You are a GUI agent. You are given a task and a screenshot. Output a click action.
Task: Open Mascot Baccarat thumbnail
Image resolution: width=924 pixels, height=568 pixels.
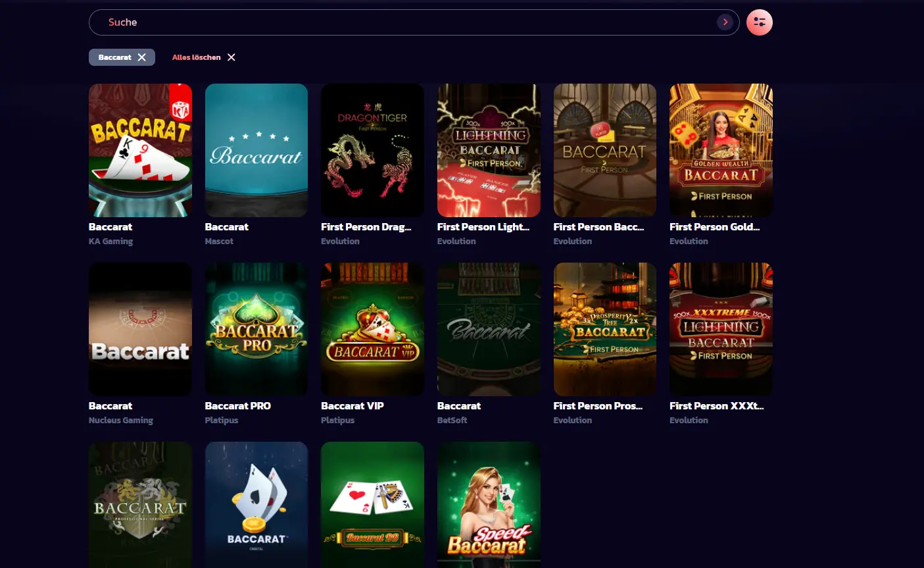point(256,150)
